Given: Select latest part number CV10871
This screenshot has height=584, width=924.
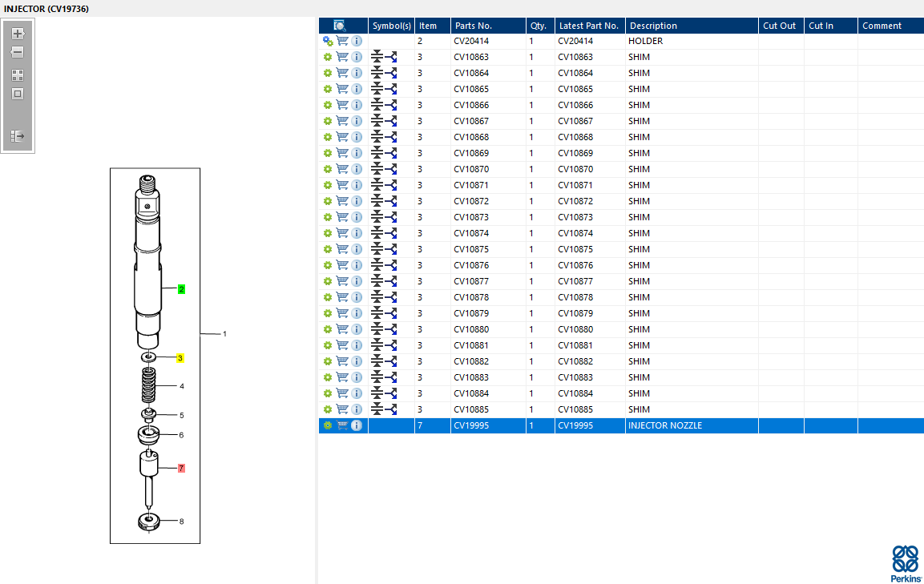Looking at the screenshot, I should point(590,185).
